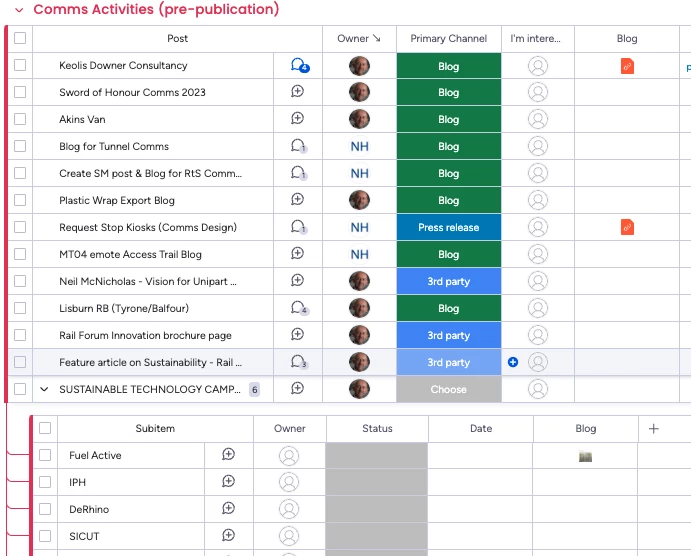The image size is (691, 556).
Task: Add update to Neil McNicholas row
Action: click(297, 280)
